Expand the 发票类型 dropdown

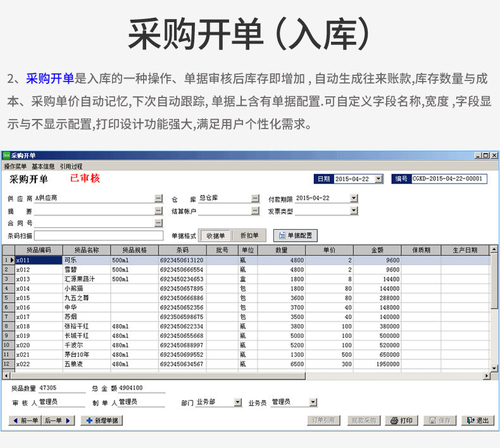click(x=354, y=211)
